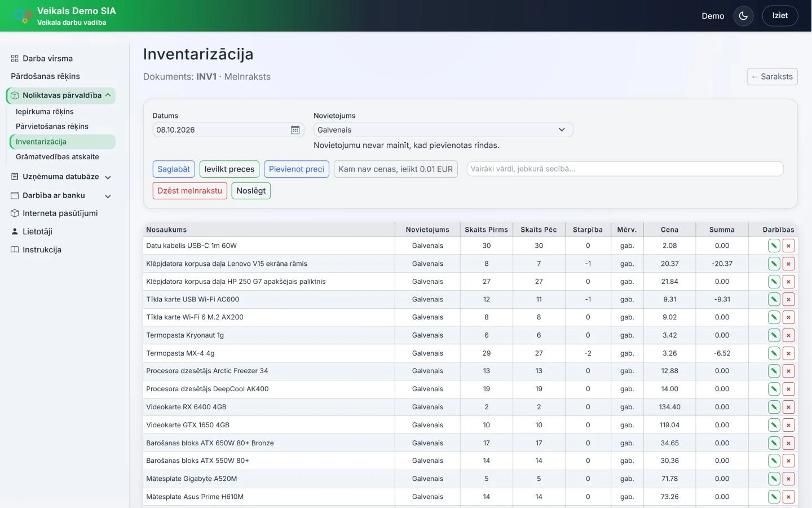
Task: Click the Noslēgt button
Action: [251, 191]
